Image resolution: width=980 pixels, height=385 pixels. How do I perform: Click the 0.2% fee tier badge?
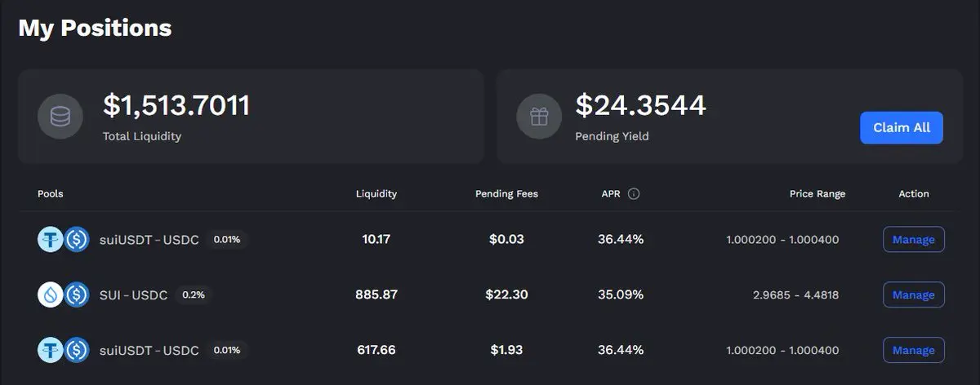click(x=194, y=295)
